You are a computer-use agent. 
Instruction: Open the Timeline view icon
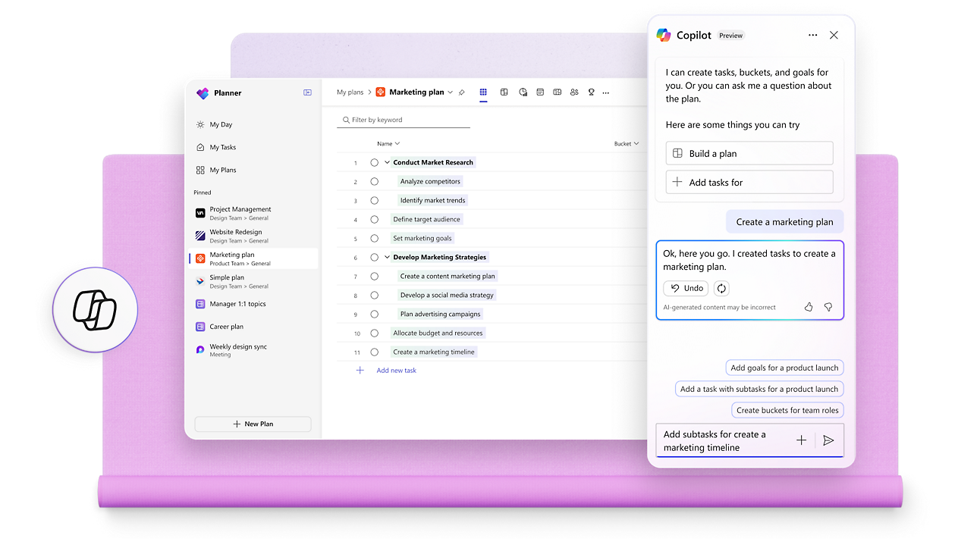(x=557, y=92)
